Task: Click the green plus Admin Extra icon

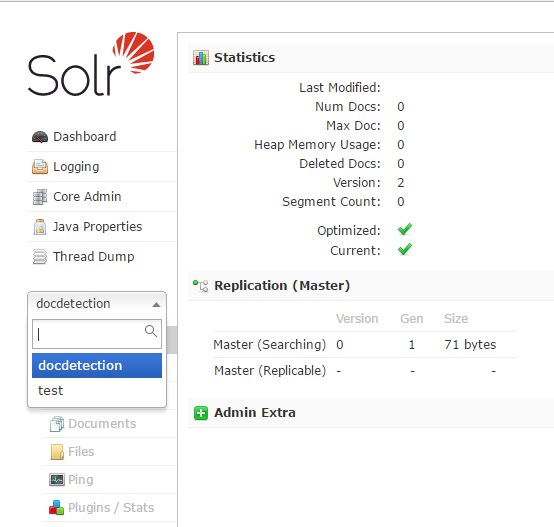Action: pos(201,413)
